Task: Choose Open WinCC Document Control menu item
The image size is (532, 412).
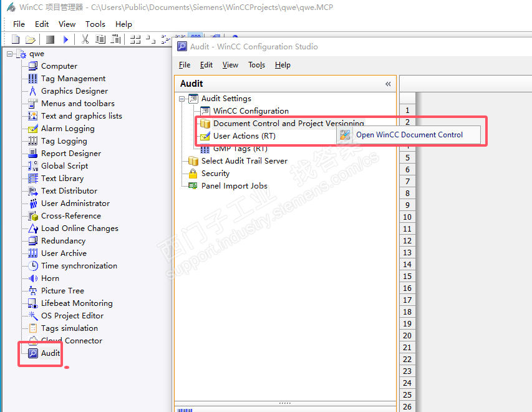Action: click(x=409, y=135)
